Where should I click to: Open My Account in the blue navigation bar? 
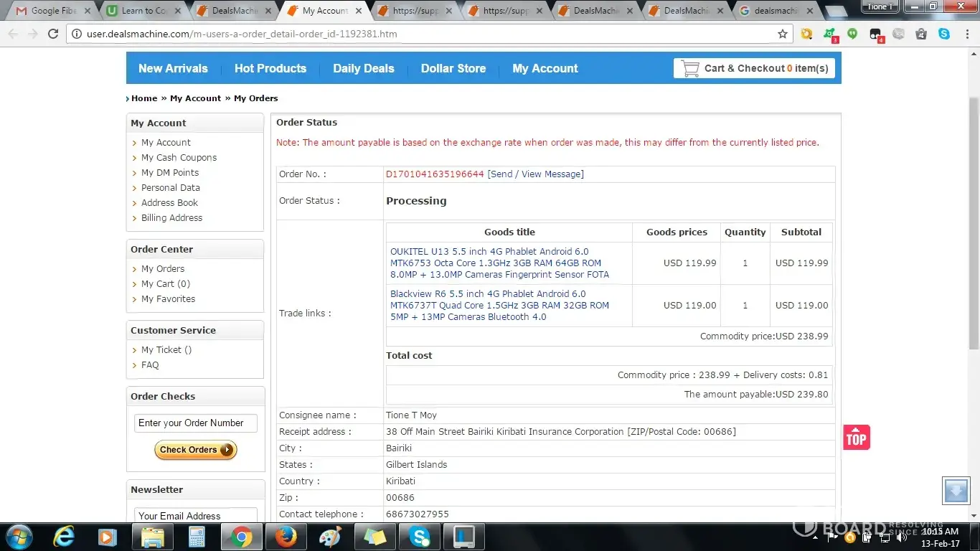coord(545,68)
